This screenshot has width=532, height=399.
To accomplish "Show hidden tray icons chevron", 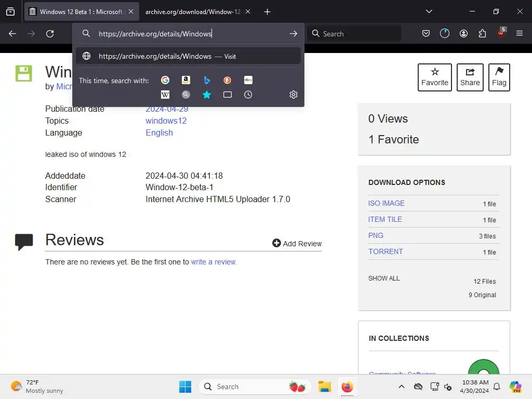I will pos(402,387).
